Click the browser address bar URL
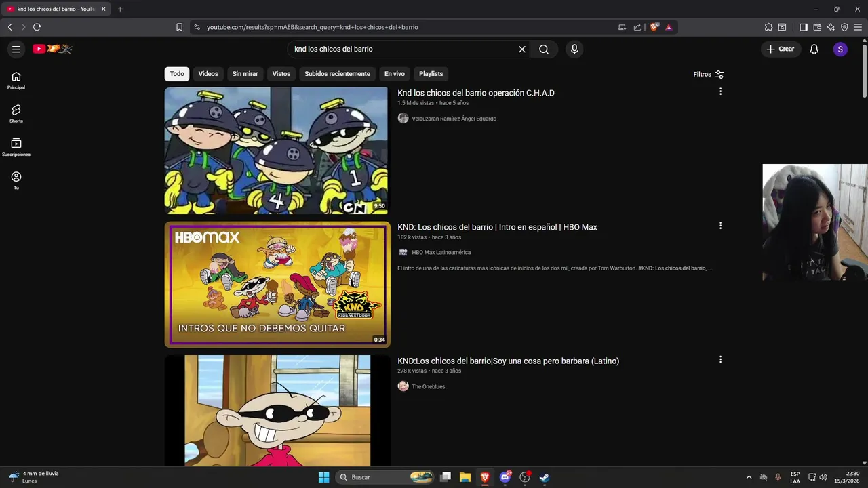868x488 pixels. tap(313, 27)
